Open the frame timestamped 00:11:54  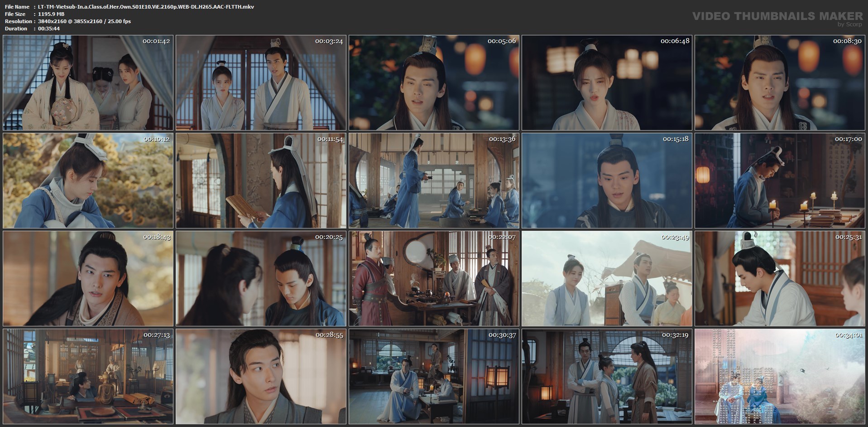261,181
